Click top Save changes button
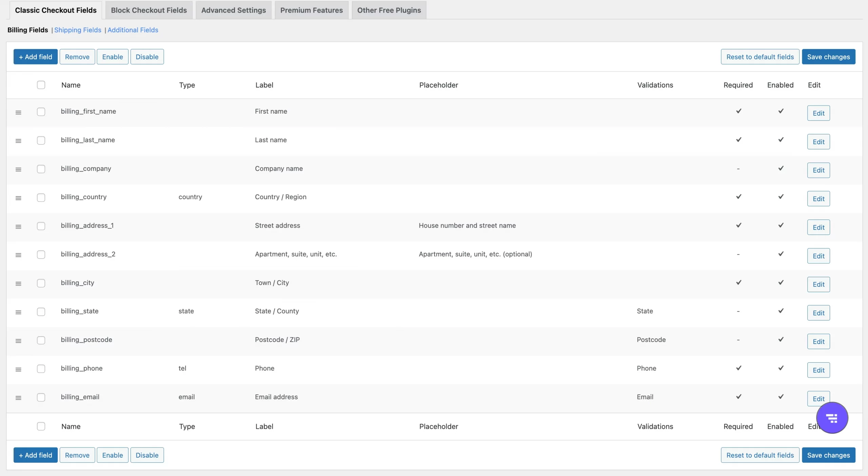Image resolution: width=868 pixels, height=476 pixels. click(828, 57)
